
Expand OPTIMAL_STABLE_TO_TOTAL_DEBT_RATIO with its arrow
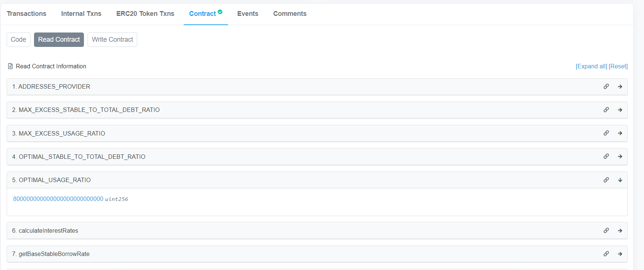[x=620, y=156]
